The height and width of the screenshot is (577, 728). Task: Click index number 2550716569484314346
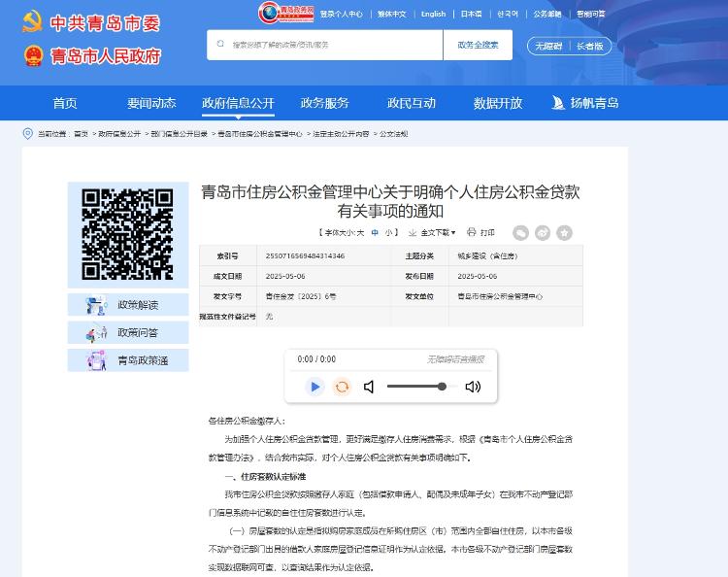click(305, 256)
